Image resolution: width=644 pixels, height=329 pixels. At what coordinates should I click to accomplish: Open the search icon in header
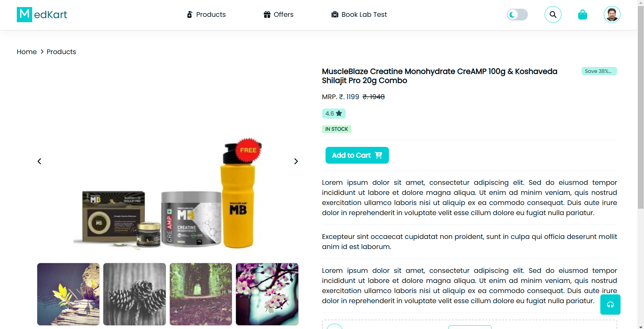pos(553,14)
